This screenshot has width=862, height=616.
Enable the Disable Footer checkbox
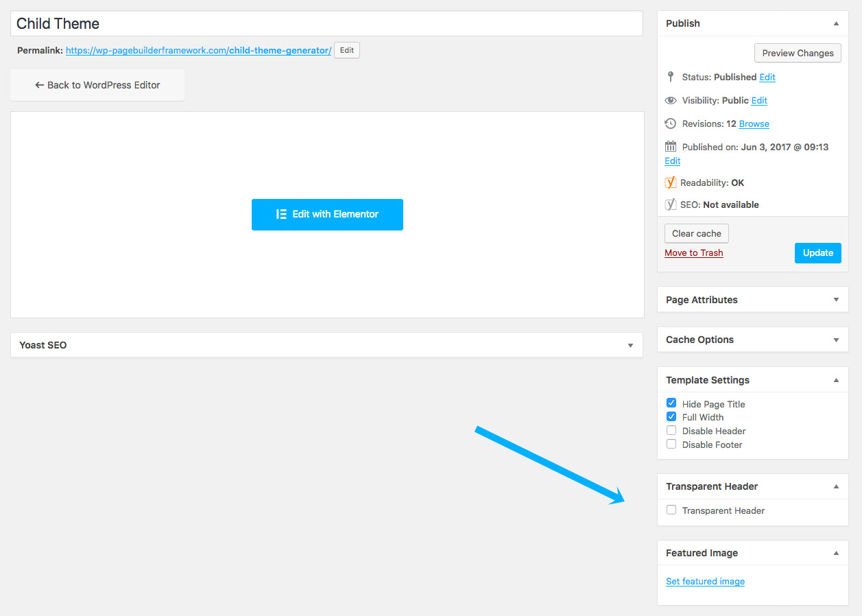click(671, 445)
